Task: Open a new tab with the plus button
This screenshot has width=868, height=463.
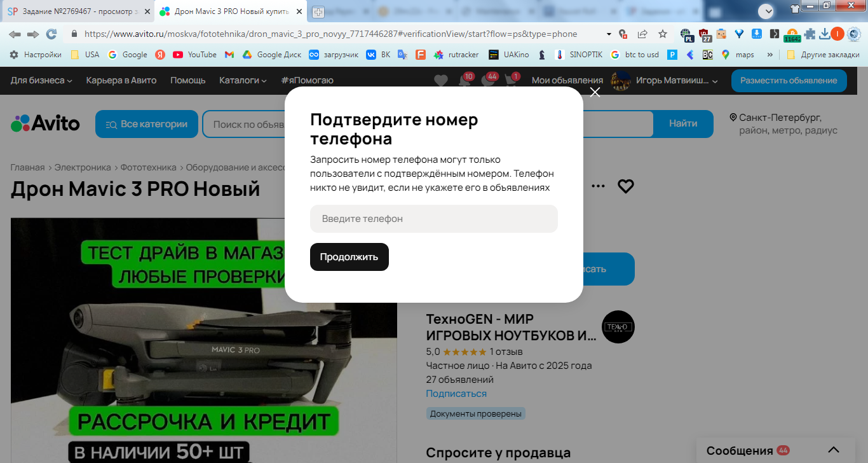Action: (x=318, y=12)
